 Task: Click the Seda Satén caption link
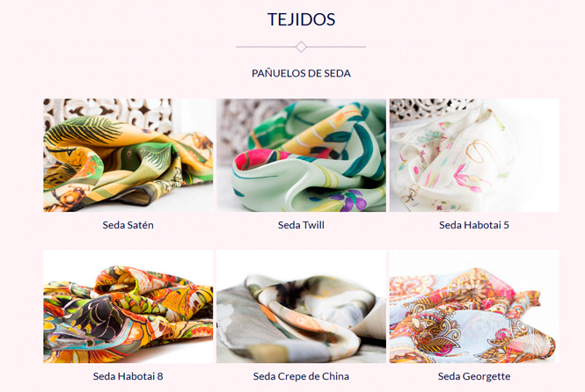(x=128, y=225)
